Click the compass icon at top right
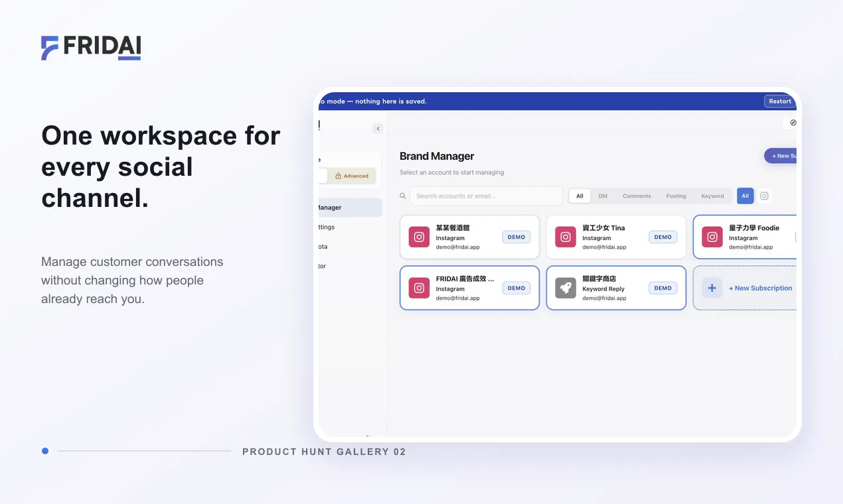 click(x=793, y=123)
